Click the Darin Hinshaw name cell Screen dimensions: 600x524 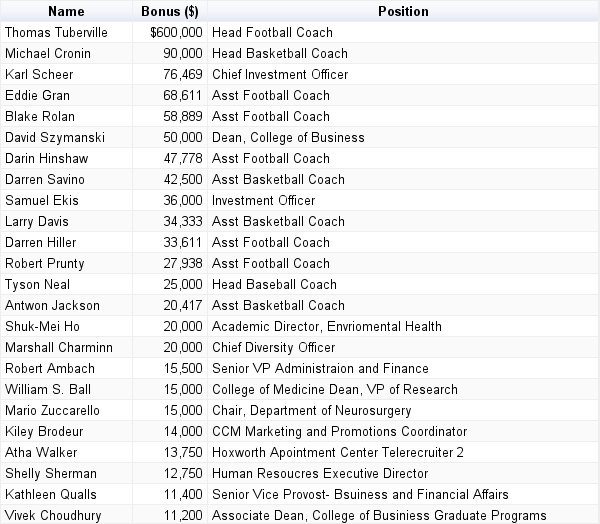click(46, 159)
